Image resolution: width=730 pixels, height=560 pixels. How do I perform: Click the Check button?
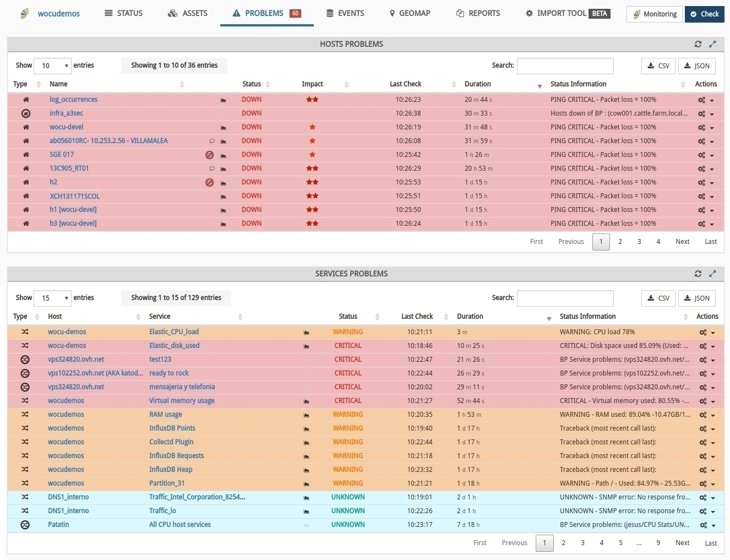click(x=705, y=14)
